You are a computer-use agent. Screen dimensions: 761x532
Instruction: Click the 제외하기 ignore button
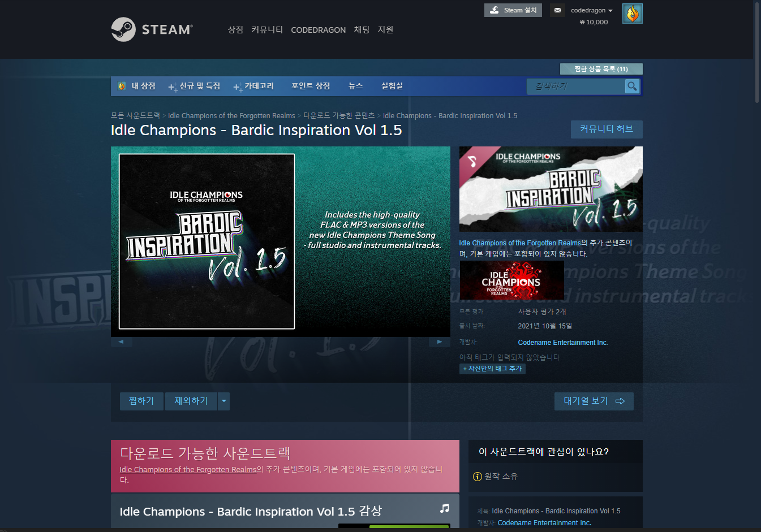191,401
